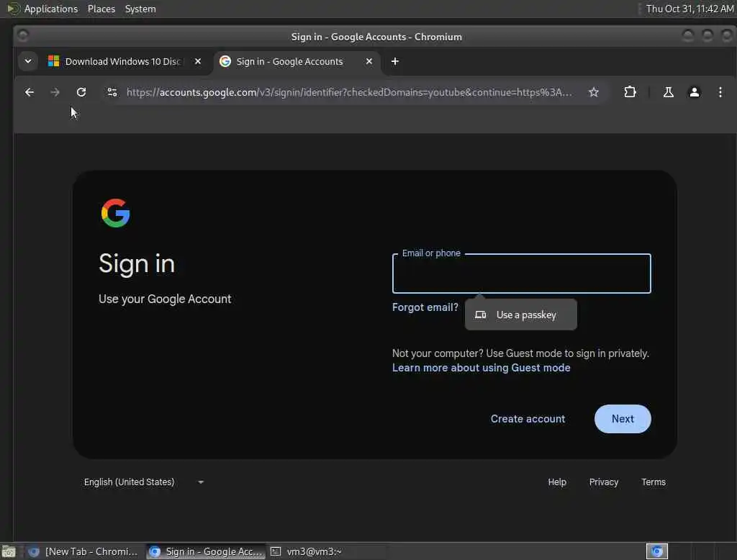Open Learn more about using Guest mode
Image resolution: width=737 pixels, height=560 pixels.
point(481,368)
